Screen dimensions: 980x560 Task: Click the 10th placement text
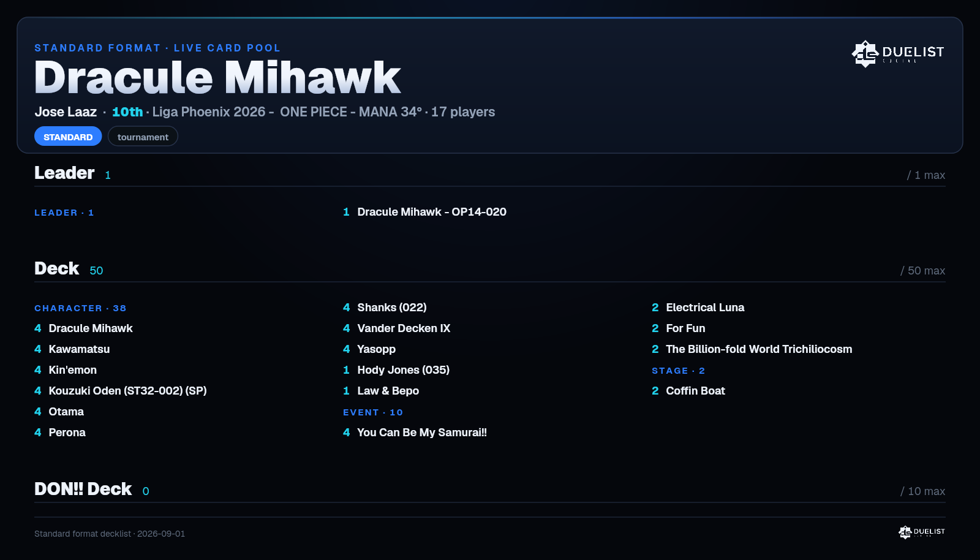127,112
